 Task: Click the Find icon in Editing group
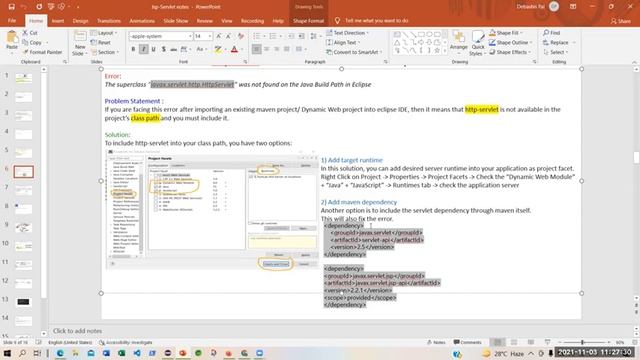pyautogui.click(x=551, y=33)
